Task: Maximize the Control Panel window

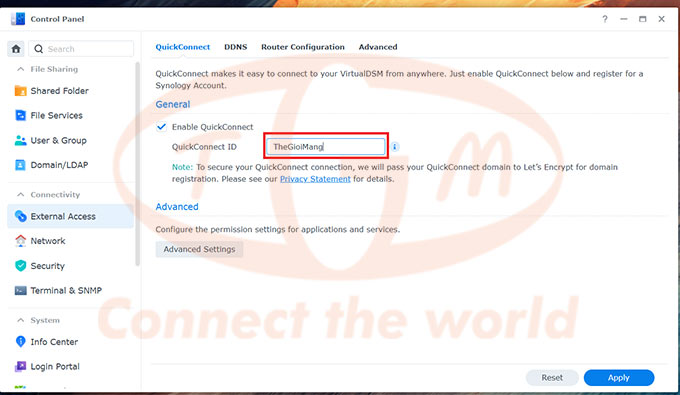Action: click(642, 19)
